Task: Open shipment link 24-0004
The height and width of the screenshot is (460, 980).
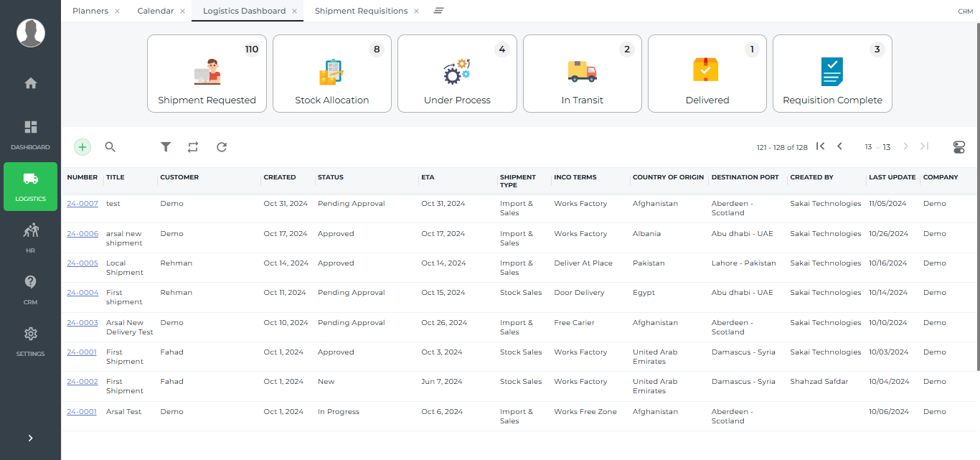Action: [83, 293]
